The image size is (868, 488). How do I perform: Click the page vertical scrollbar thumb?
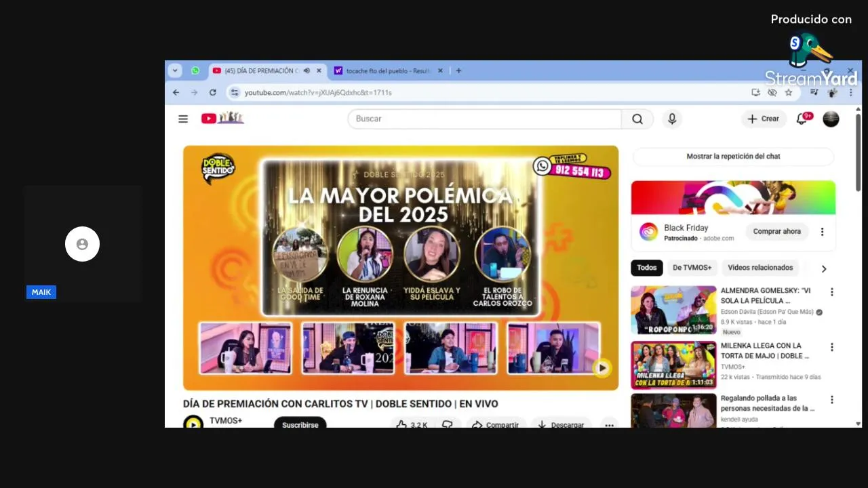point(859,152)
